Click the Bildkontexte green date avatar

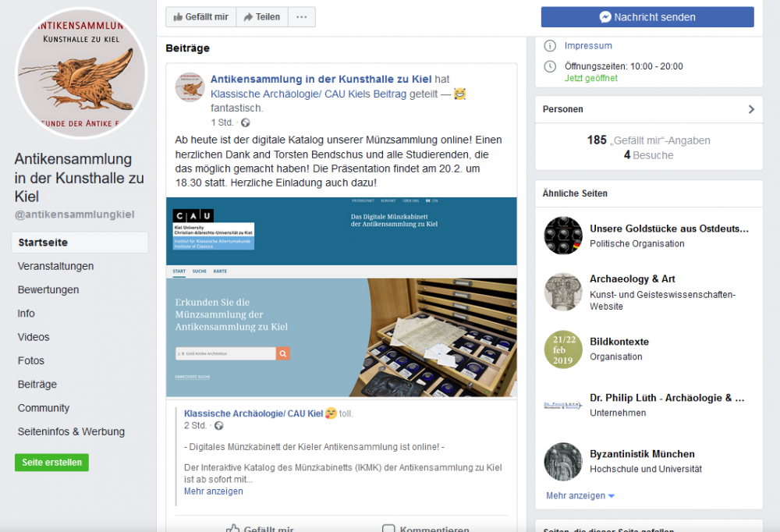[x=563, y=349]
